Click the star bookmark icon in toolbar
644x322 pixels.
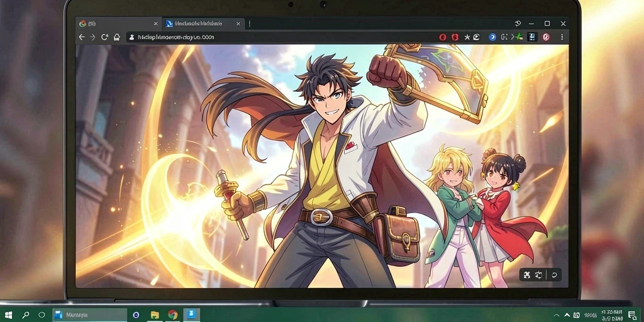tap(467, 37)
